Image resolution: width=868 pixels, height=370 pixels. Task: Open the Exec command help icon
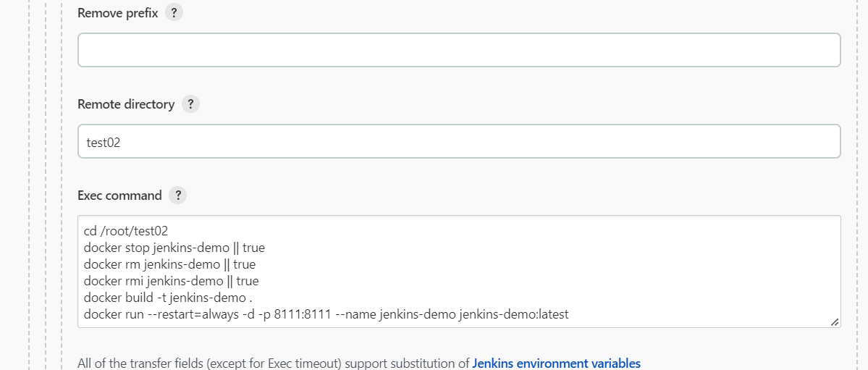click(177, 195)
